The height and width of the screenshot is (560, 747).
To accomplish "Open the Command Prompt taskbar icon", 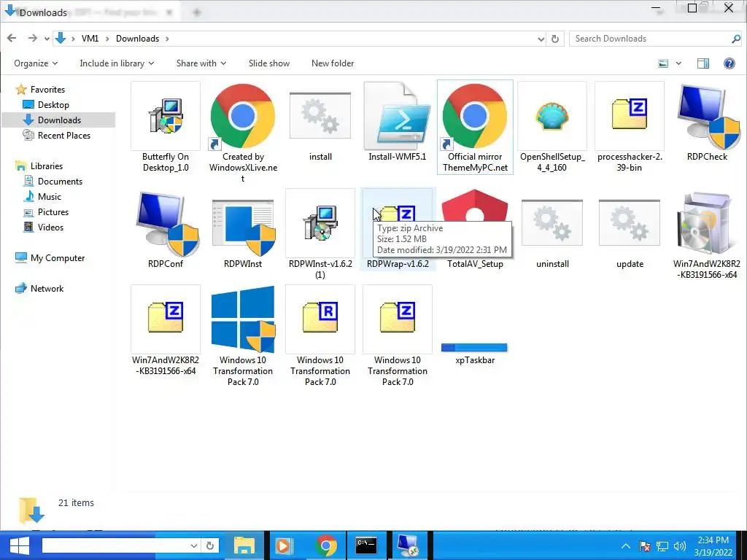I will 366,545.
